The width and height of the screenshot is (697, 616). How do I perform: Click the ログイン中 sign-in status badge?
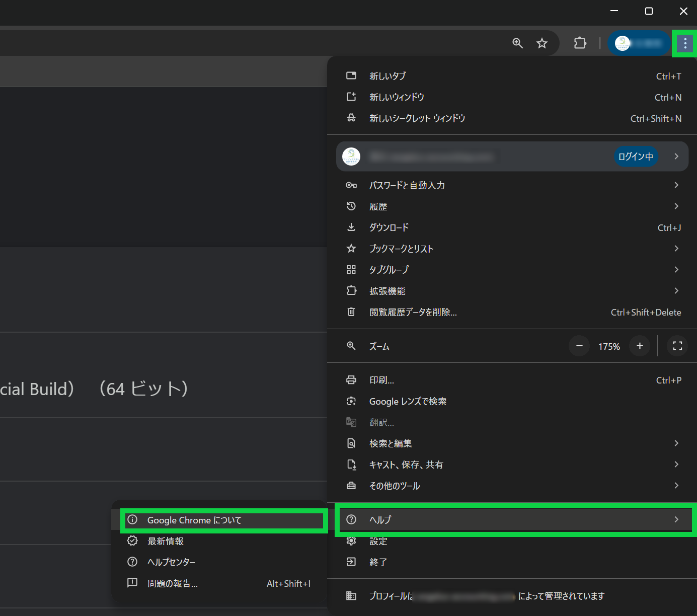click(x=636, y=157)
